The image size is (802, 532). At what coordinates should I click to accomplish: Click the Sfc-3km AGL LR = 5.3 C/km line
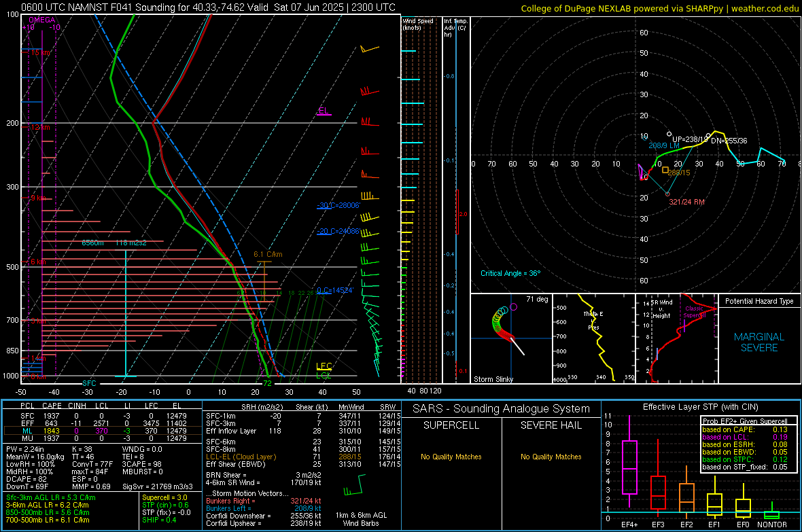pos(51,497)
